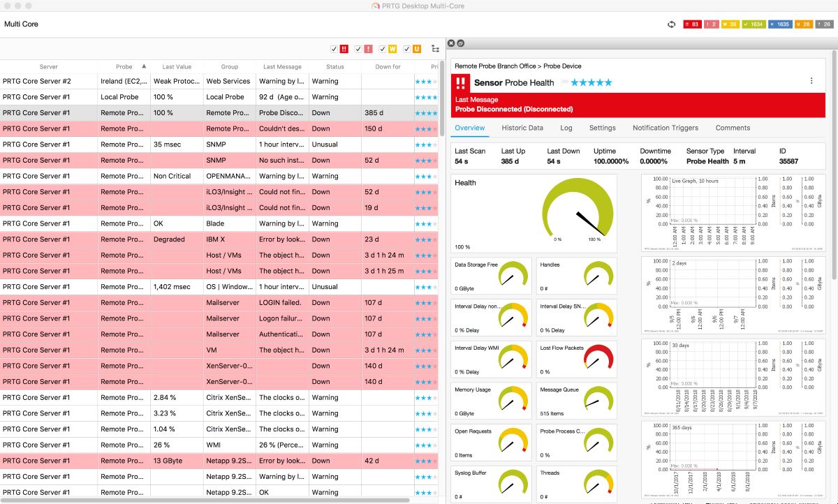This screenshot has height=504, width=838.
Task: Click the orange unusual sensors badge
Action: 803,23
